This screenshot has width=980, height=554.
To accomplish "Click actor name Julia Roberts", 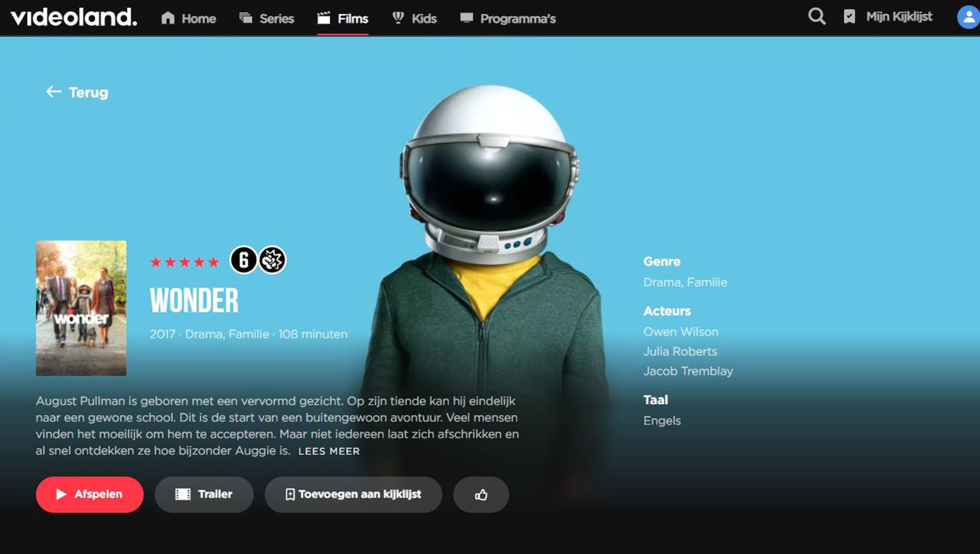I will (680, 352).
